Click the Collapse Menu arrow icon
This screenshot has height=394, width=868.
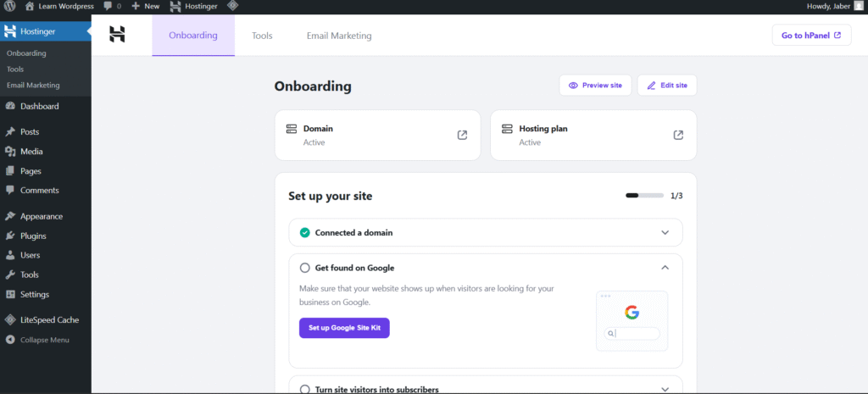click(x=10, y=340)
